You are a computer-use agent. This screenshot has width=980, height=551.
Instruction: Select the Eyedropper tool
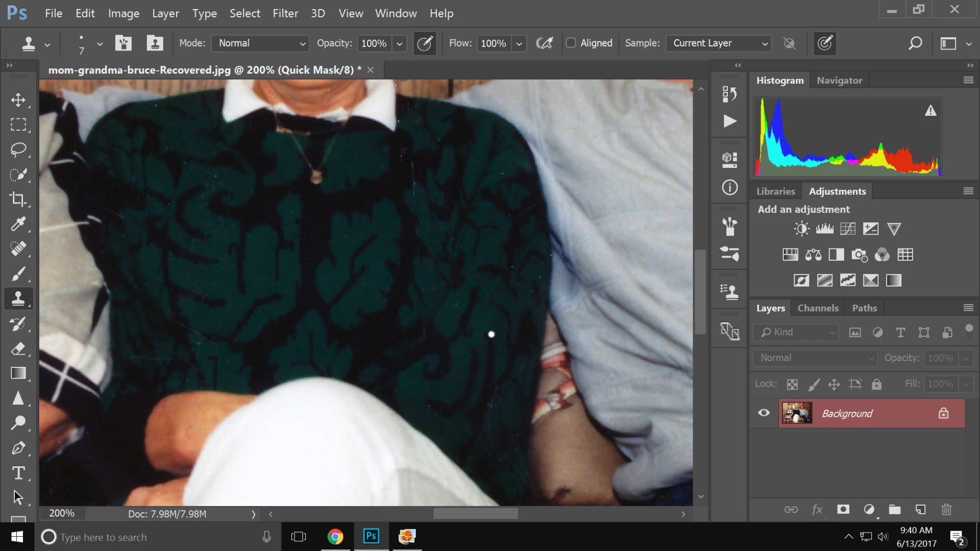18,224
